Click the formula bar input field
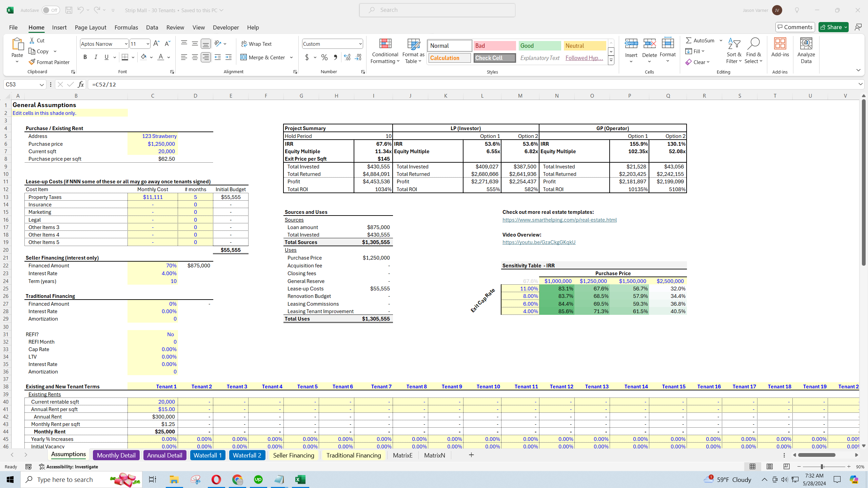 tap(473, 84)
